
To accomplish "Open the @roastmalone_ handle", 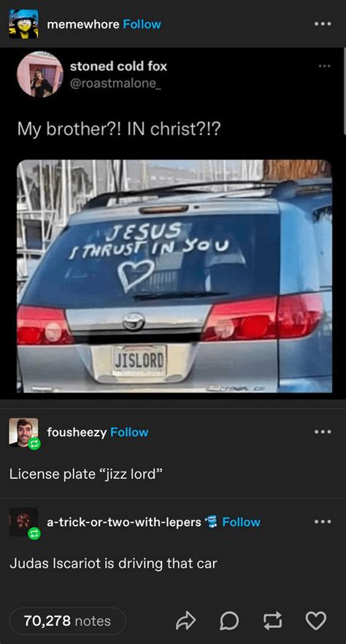I will click(114, 83).
